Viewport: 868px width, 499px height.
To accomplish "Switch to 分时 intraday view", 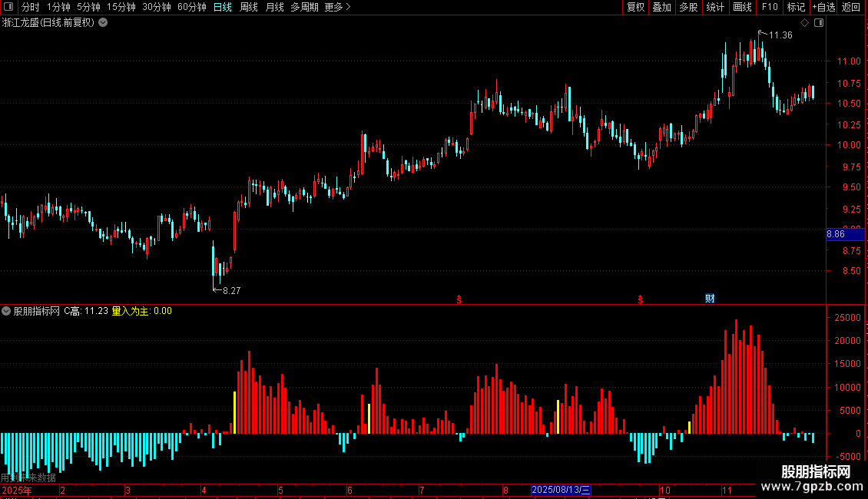I will click(30, 7).
